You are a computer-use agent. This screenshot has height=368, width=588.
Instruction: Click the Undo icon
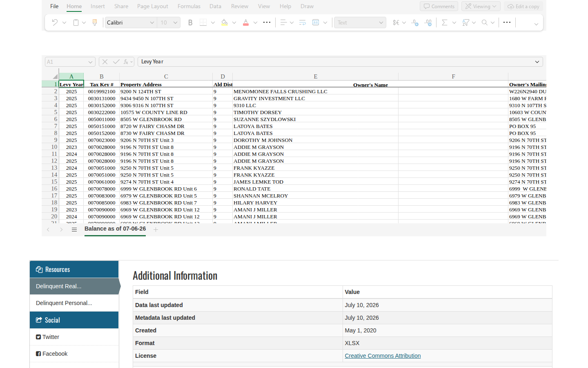click(x=55, y=22)
